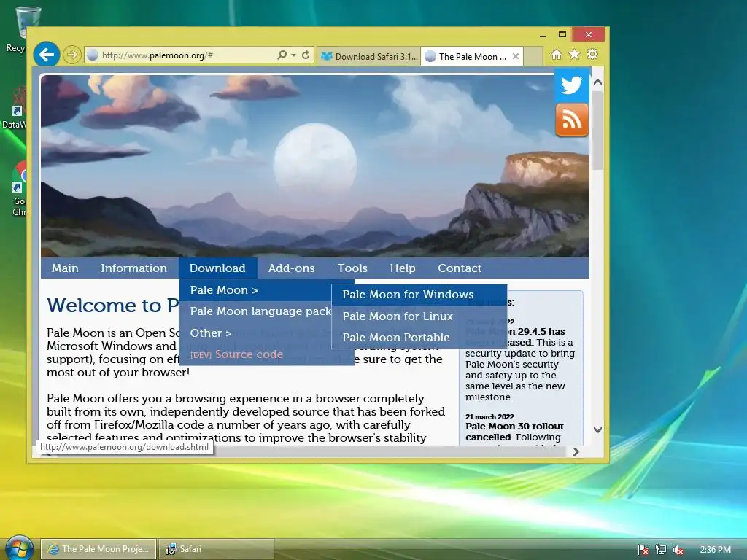Switch to Safari taskbar button
Viewport: 747px width, 560px height.
point(216,549)
